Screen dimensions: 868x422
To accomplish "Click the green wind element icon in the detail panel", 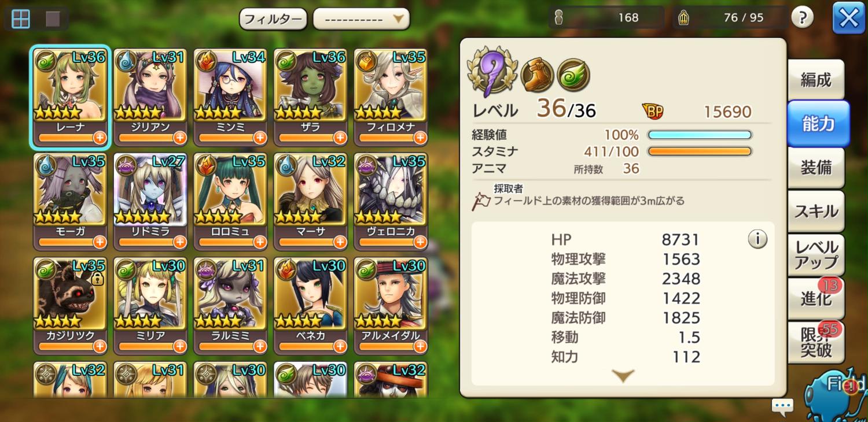I will [x=573, y=75].
